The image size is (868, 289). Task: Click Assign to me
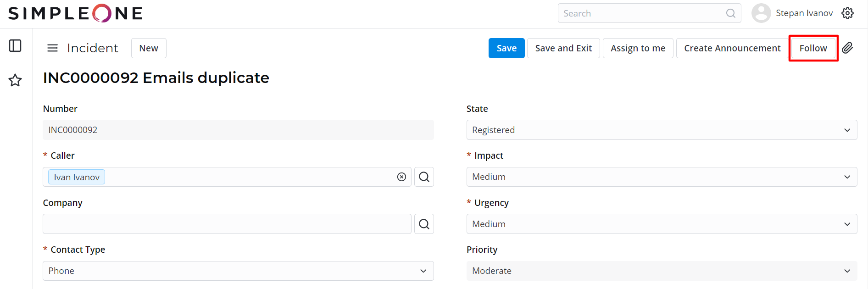pos(638,48)
